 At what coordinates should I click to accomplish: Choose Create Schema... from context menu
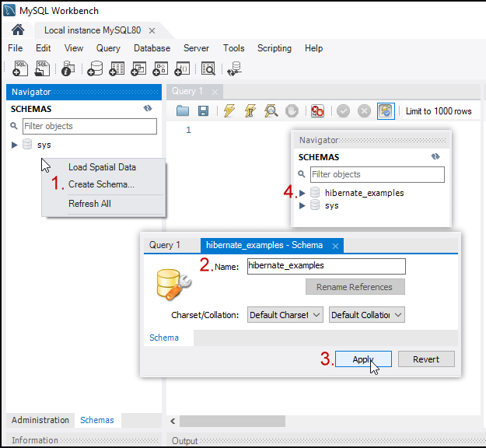tap(101, 184)
